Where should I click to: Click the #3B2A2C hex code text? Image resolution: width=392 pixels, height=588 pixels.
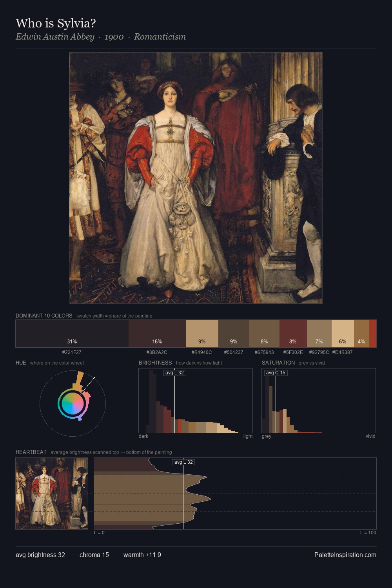(157, 352)
